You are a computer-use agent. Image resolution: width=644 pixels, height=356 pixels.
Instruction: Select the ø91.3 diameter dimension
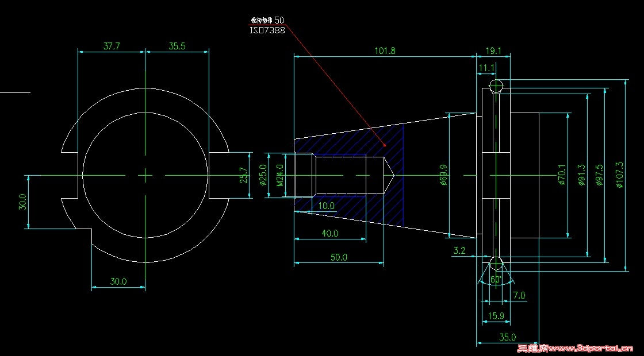(x=581, y=176)
